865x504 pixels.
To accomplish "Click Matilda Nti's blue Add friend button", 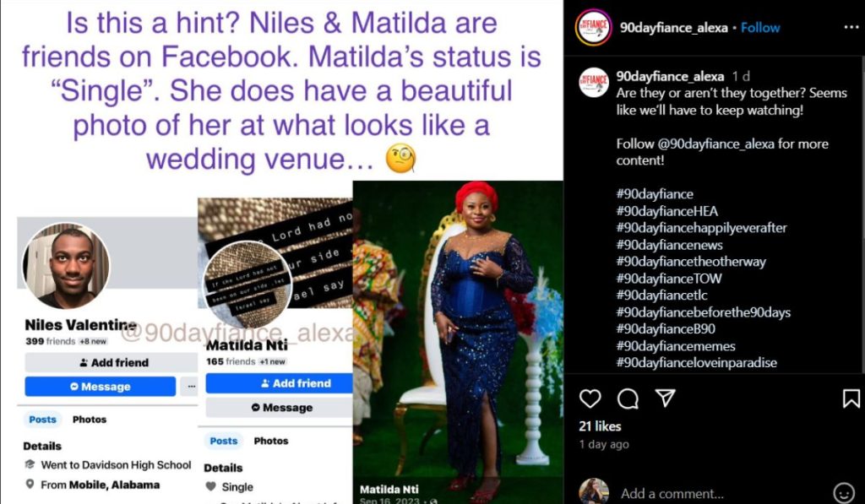I will [279, 383].
